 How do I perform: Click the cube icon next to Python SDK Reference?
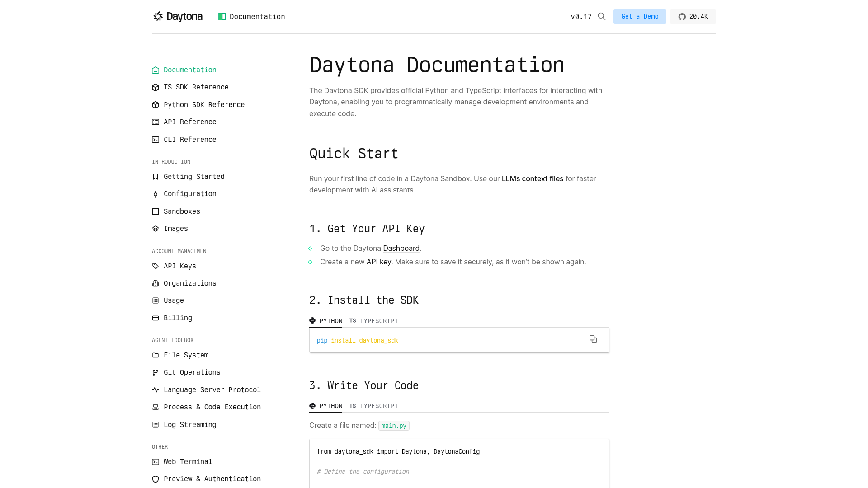click(156, 105)
